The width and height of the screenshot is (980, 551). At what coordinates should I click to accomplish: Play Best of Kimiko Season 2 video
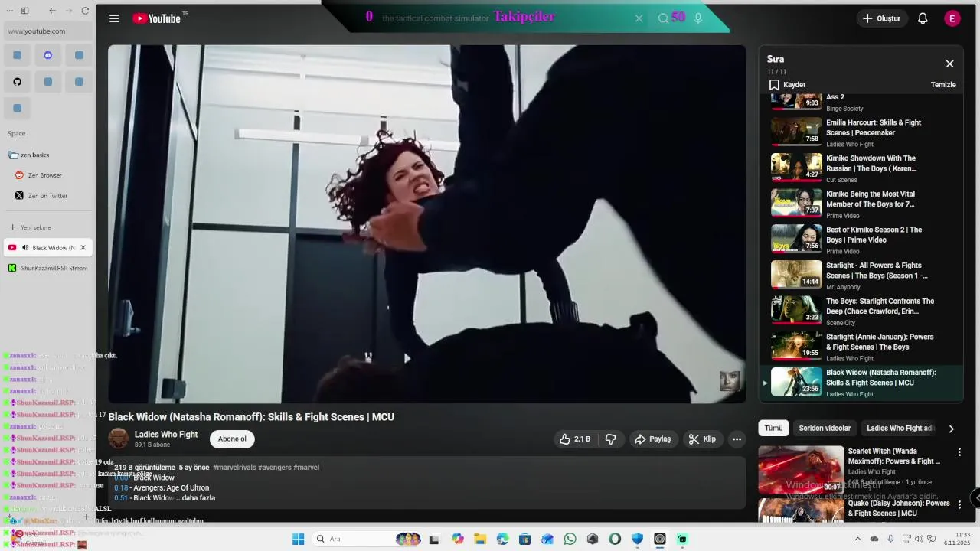click(861, 240)
